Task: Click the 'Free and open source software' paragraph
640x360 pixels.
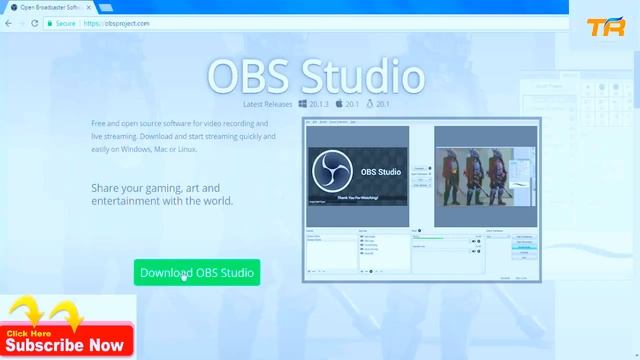Action: (183, 136)
